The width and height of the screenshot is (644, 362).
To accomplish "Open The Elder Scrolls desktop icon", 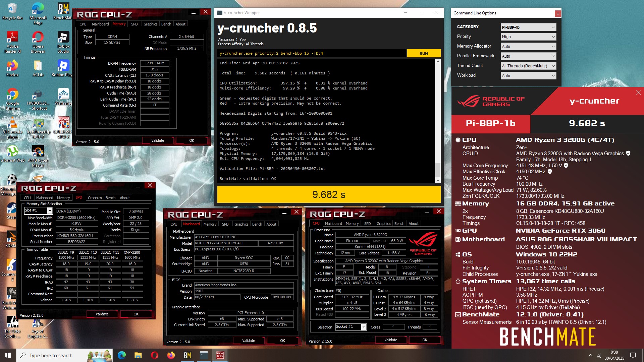I will [x=12, y=327].
